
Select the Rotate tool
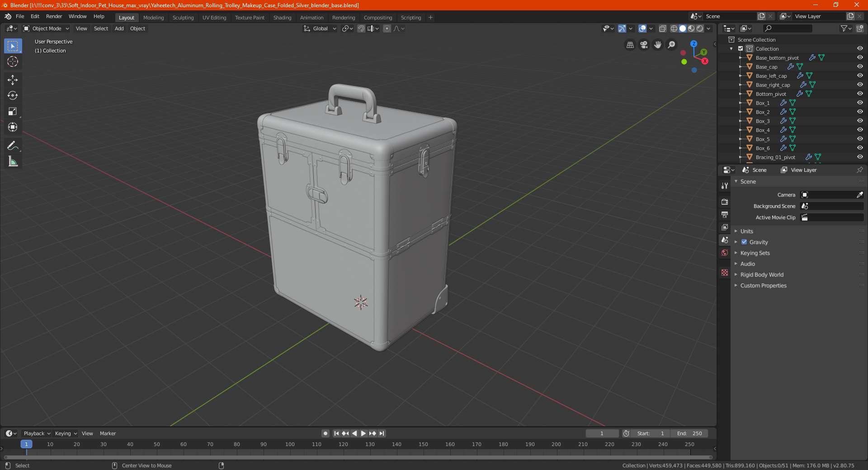coord(13,95)
